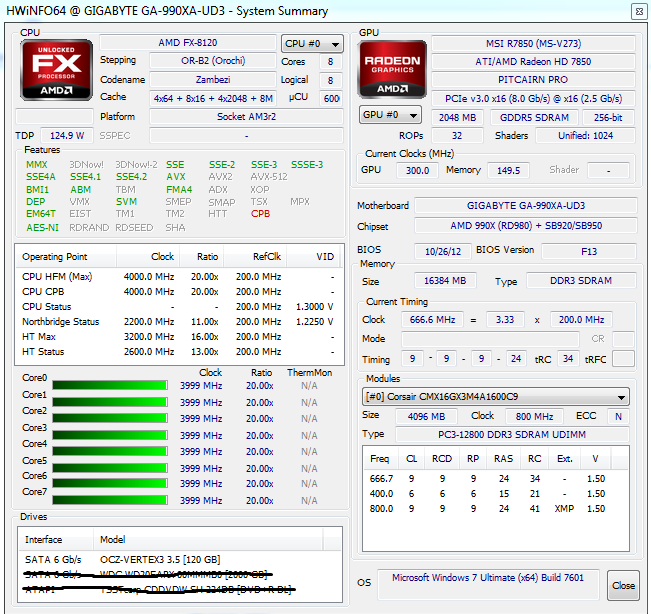Viewport: 651px width, 614px height.
Task: Select the AMD FX-8120 CPU name field
Action: pos(188,43)
